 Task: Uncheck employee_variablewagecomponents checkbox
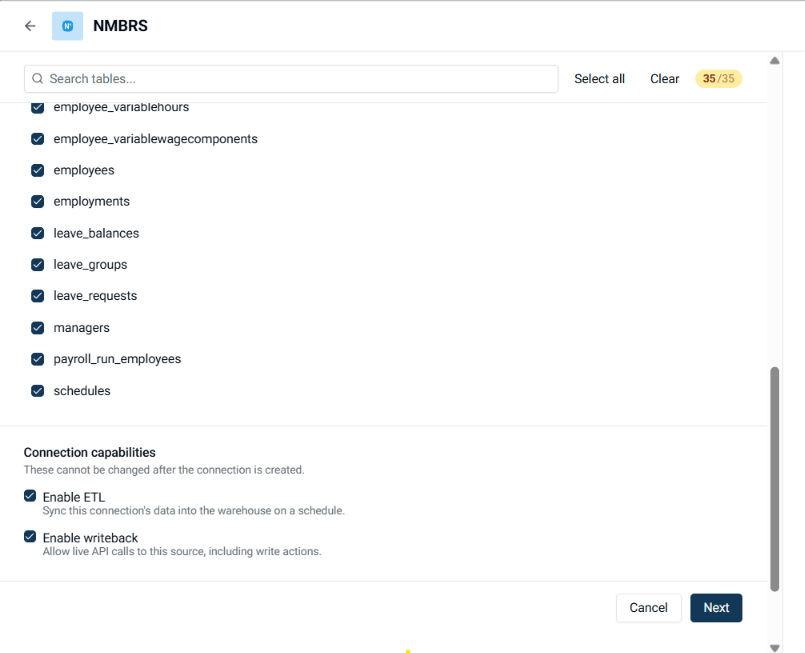pos(37,139)
